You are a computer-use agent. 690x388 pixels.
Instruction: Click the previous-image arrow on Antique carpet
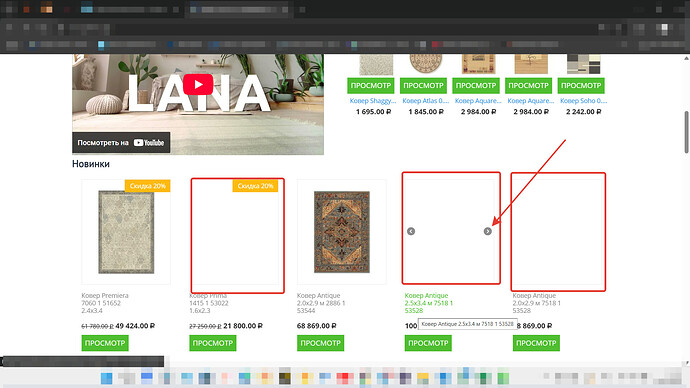click(411, 231)
